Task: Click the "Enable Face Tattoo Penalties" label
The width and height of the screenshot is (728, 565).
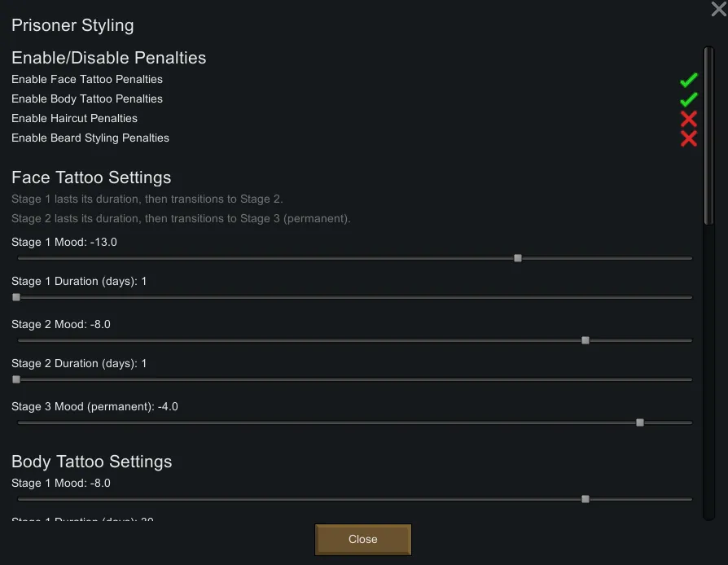Action: pos(87,80)
